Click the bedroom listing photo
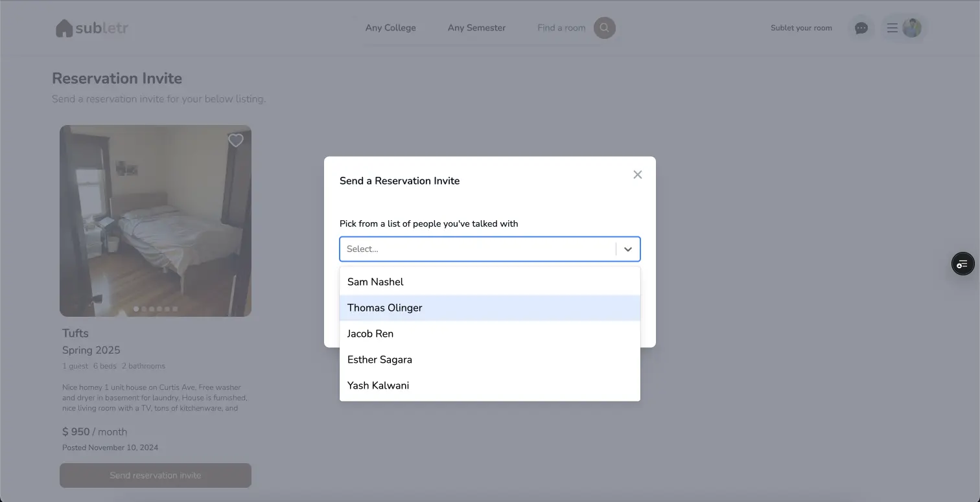Screen dimensions: 980x502 156,221
